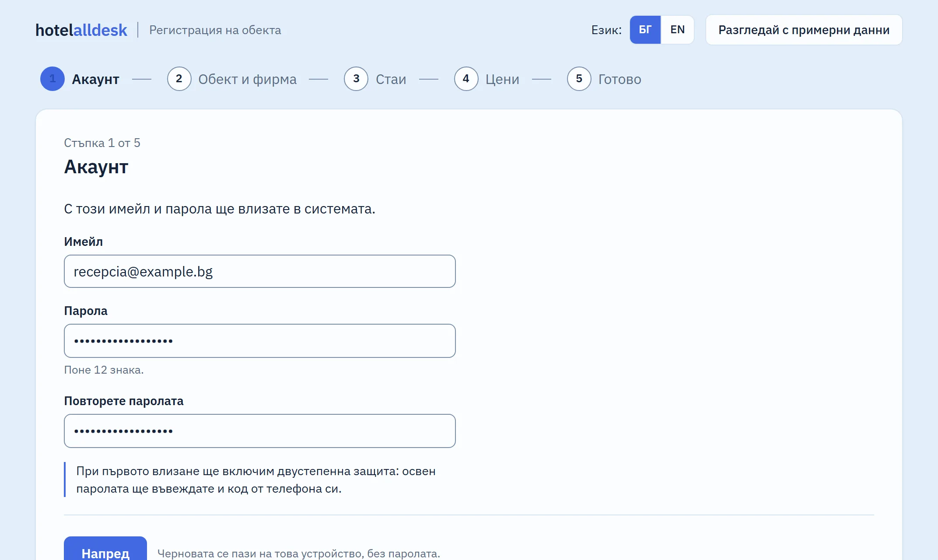
Task: Switch language to БГ
Action: pos(645,30)
